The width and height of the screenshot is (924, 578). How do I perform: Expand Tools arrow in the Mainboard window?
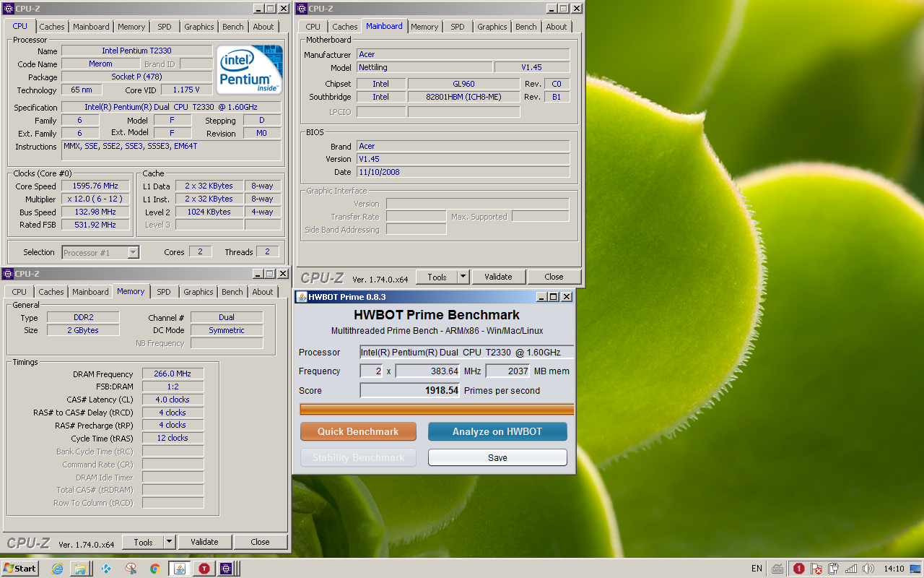463,277
